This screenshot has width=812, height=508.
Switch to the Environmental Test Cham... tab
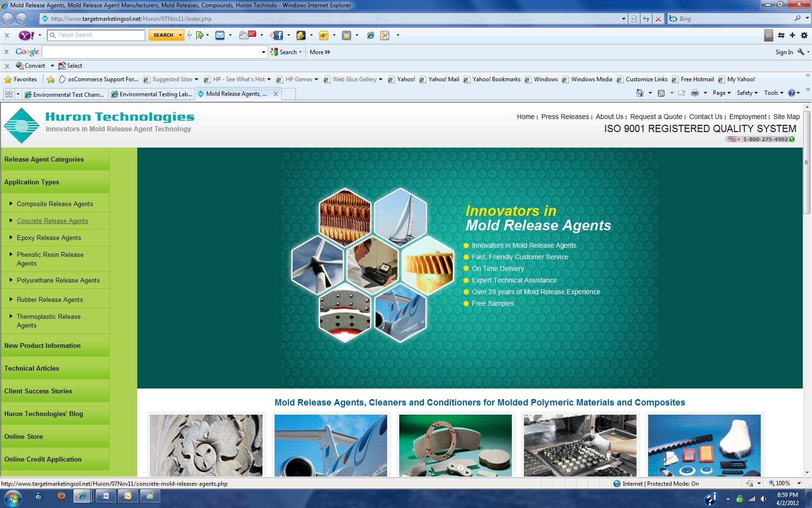(65, 94)
